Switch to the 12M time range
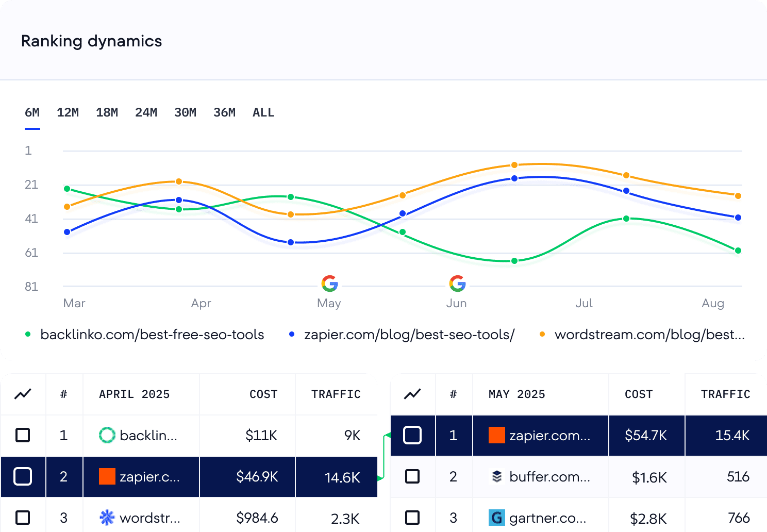 (x=68, y=112)
